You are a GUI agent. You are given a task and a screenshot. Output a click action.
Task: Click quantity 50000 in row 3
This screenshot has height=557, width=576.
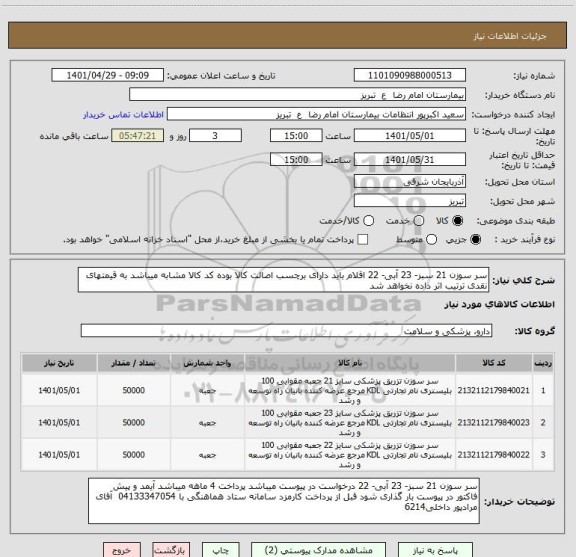tap(134, 455)
